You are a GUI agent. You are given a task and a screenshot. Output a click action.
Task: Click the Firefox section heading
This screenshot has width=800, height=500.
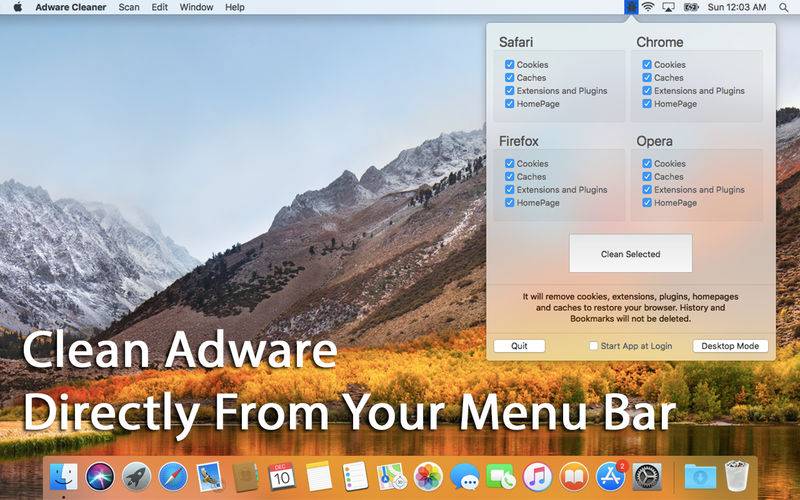[x=519, y=141]
